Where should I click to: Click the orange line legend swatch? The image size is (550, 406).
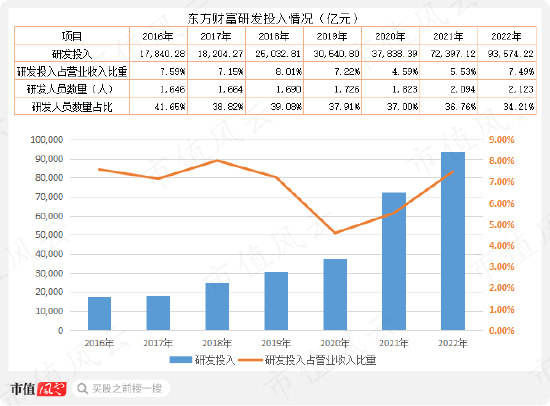point(250,360)
